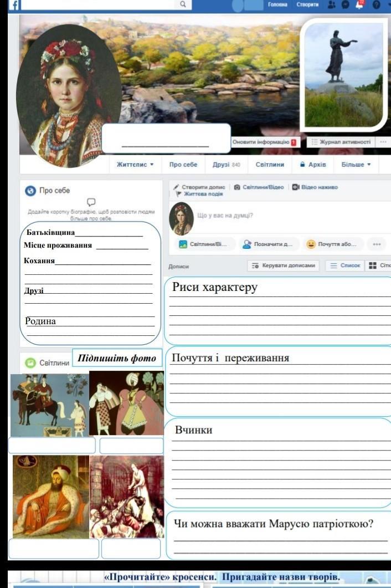Click the Почуття або... emoji button
Image resolution: width=391 pixels, height=588 pixels.
333,244
